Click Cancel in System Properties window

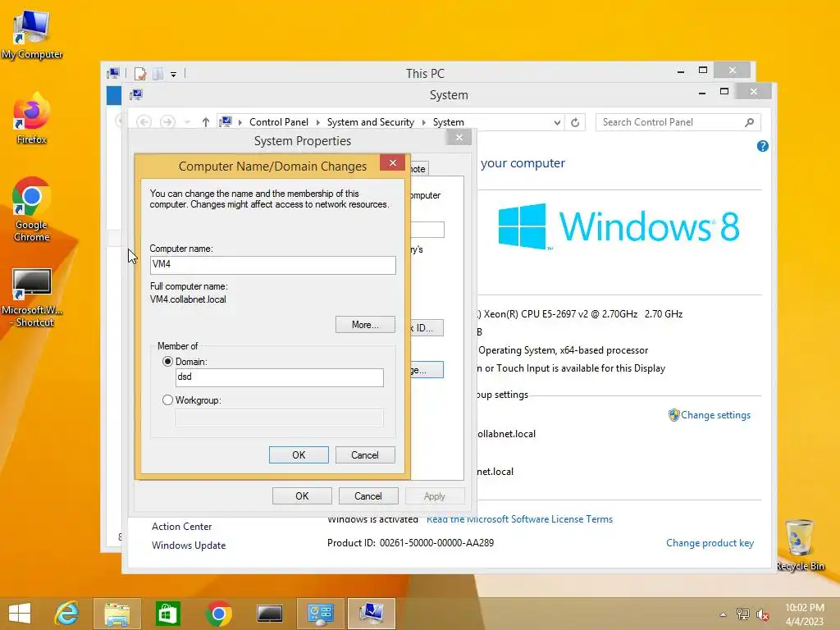[x=368, y=496]
